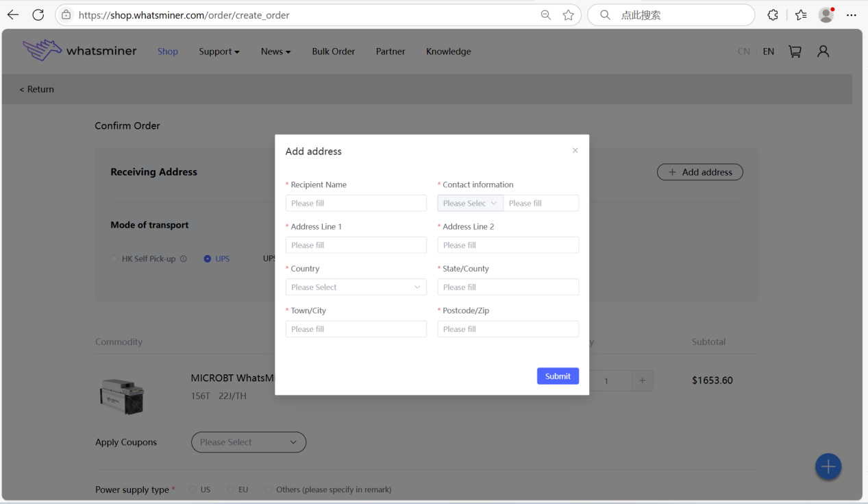Image resolution: width=868 pixels, height=504 pixels.
Task: Click the browser back arrow
Action: [x=13, y=14]
